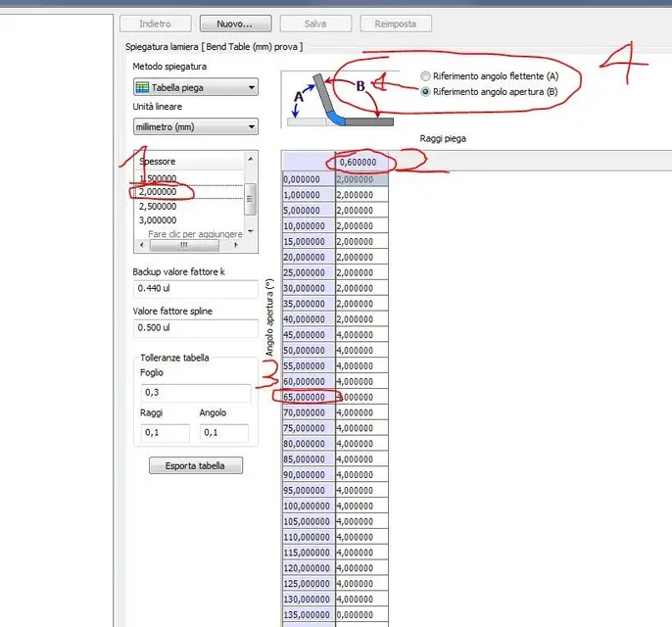Click the Foglio tolerance field
The height and width of the screenshot is (627, 672).
coord(196,392)
